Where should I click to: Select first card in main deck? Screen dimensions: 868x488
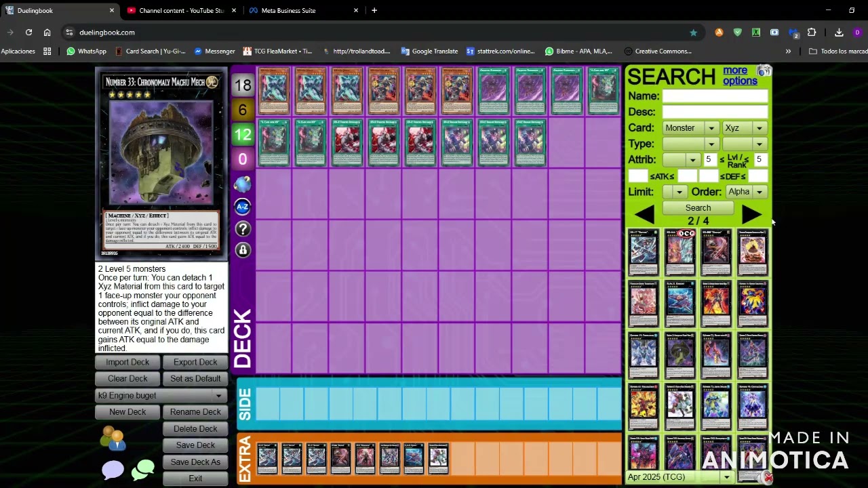click(274, 91)
